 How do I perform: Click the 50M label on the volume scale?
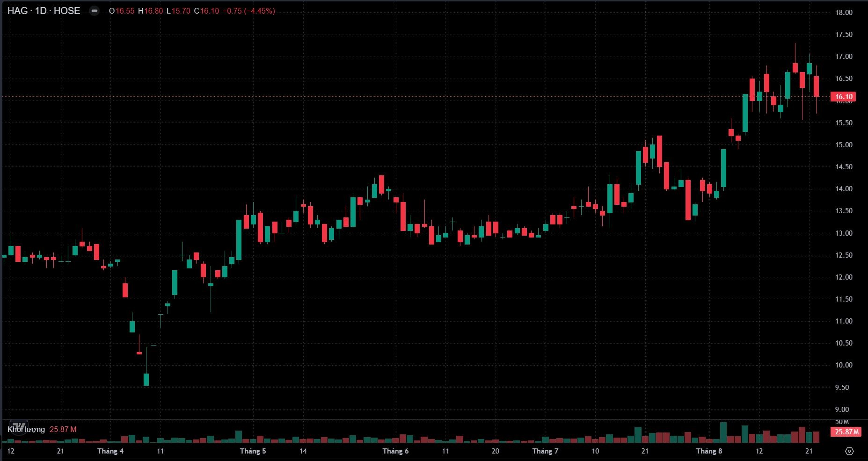[842, 422]
